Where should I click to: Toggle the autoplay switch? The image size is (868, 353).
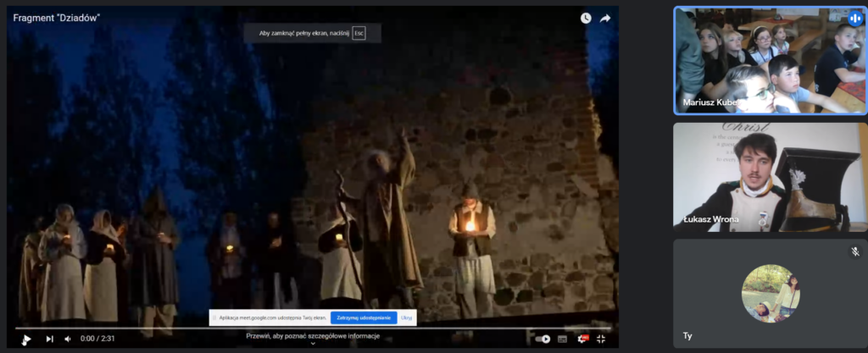(543, 339)
